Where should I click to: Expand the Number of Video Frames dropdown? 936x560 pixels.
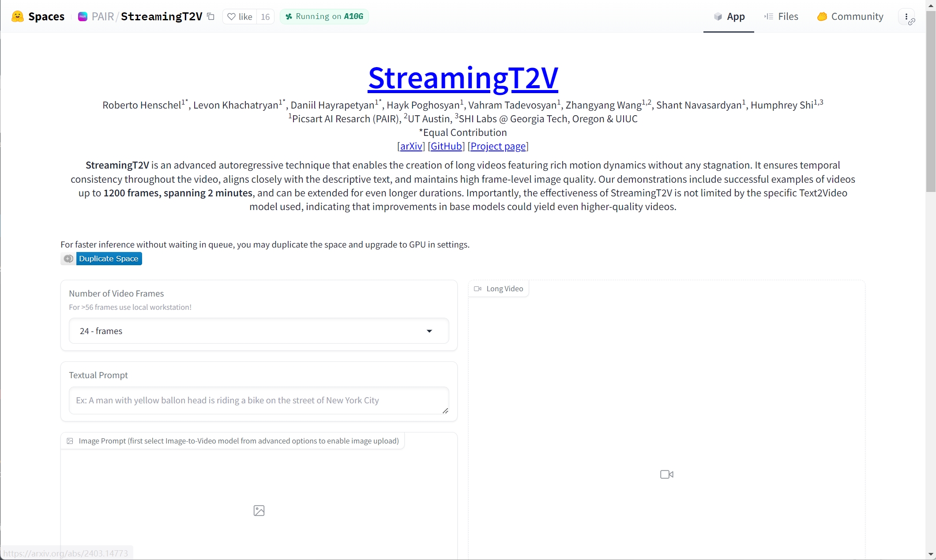pyautogui.click(x=259, y=331)
